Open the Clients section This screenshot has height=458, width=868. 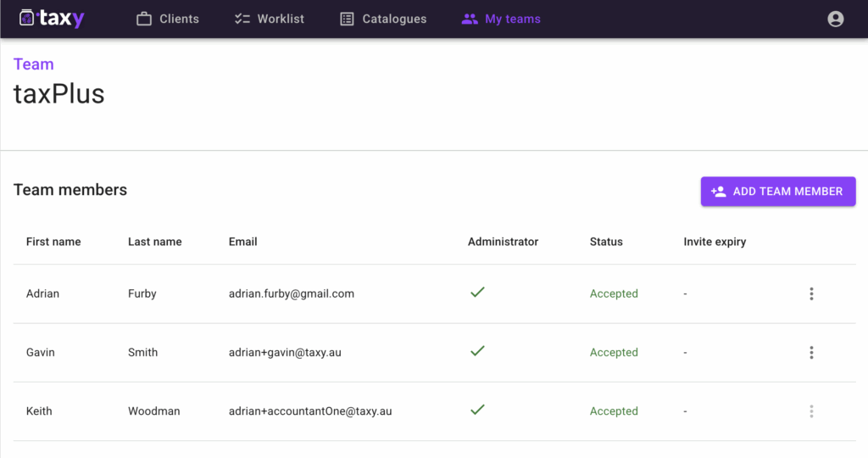click(x=168, y=19)
